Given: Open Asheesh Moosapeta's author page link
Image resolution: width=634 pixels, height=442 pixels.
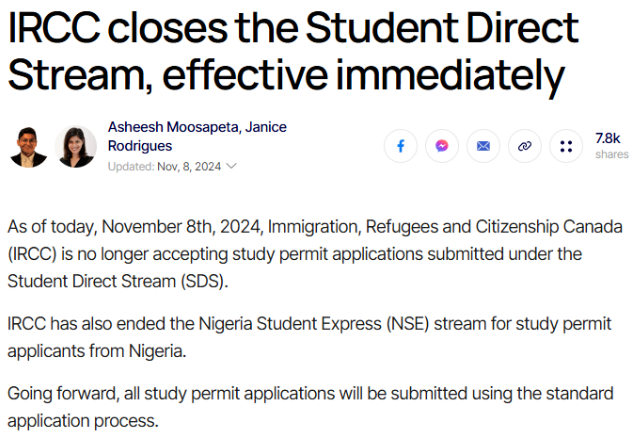Looking at the screenshot, I should [165, 126].
